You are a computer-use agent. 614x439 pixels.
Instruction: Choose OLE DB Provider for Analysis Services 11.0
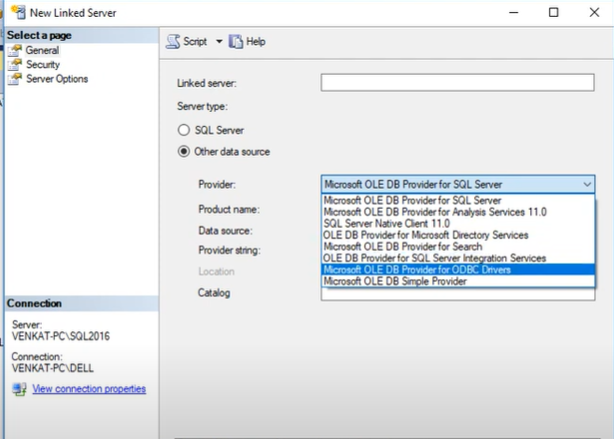point(458,212)
